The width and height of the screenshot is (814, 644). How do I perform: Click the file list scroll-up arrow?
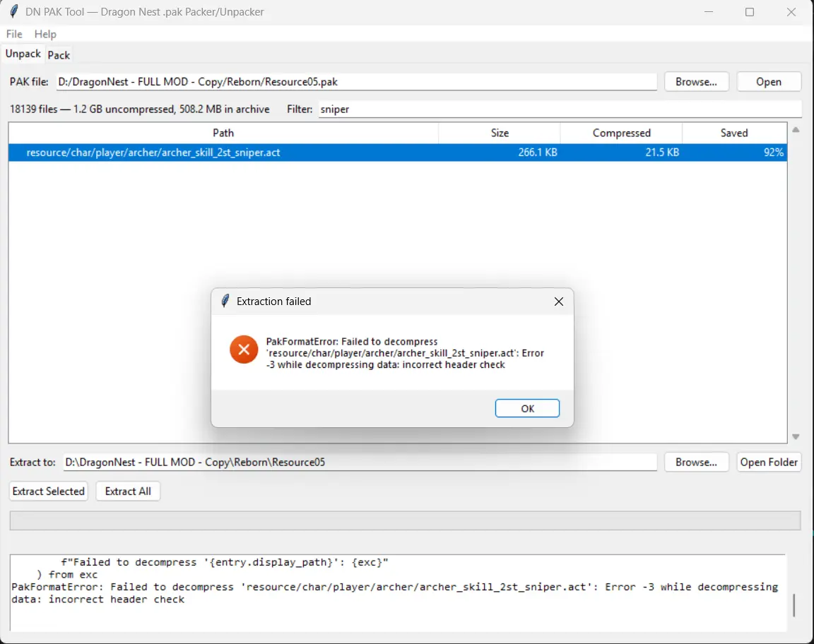[x=796, y=130]
